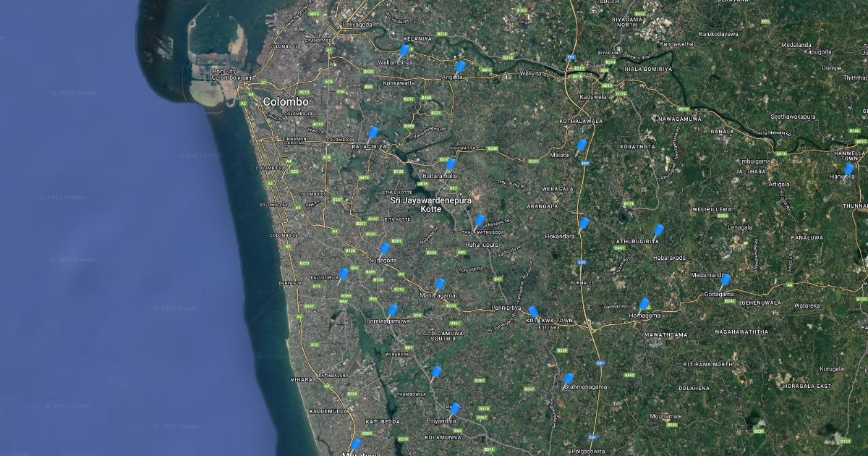Click the blue pin near Kelaniya

point(404,50)
